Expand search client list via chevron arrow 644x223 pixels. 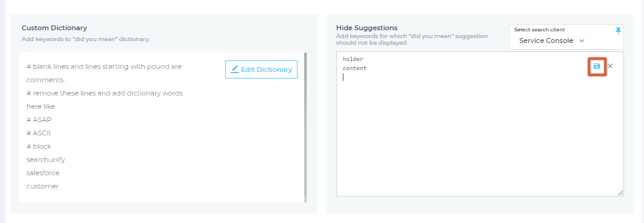point(582,40)
